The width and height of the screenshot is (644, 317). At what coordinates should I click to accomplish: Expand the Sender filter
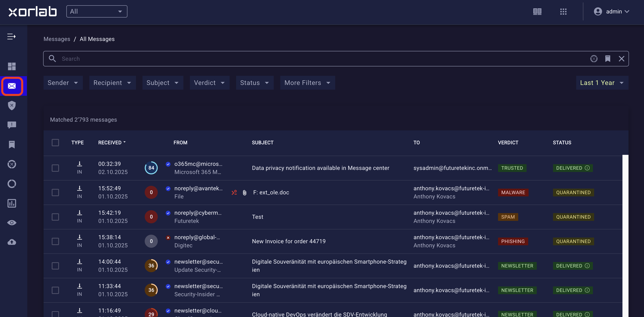click(63, 83)
